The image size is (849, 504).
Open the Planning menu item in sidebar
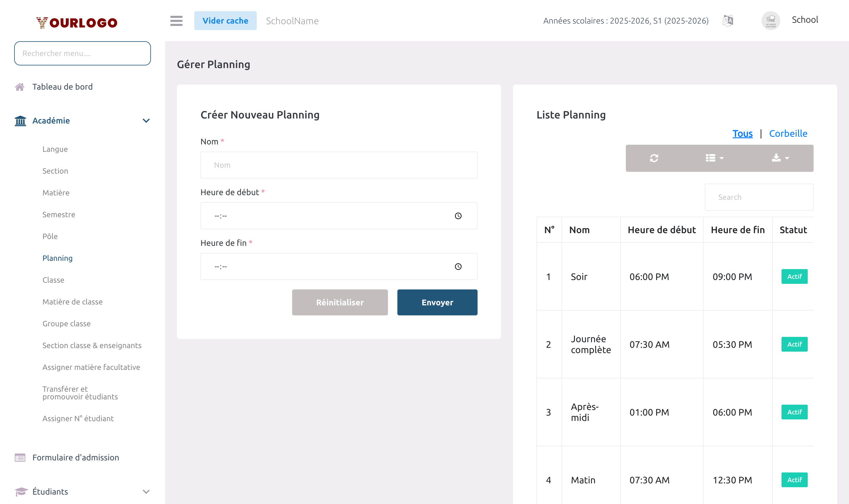tap(57, 258)
